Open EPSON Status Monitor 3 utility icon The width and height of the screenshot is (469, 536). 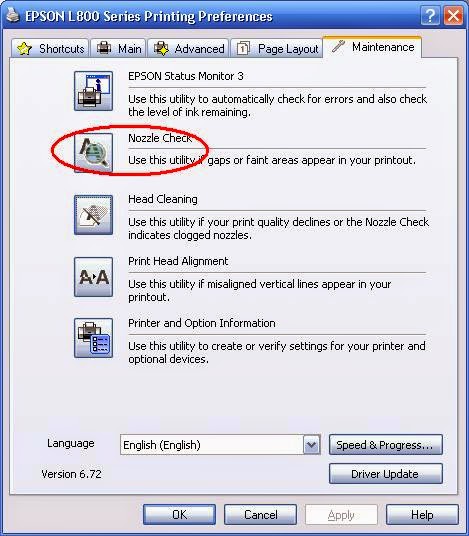pyautogui.click(x=93, y=91)
